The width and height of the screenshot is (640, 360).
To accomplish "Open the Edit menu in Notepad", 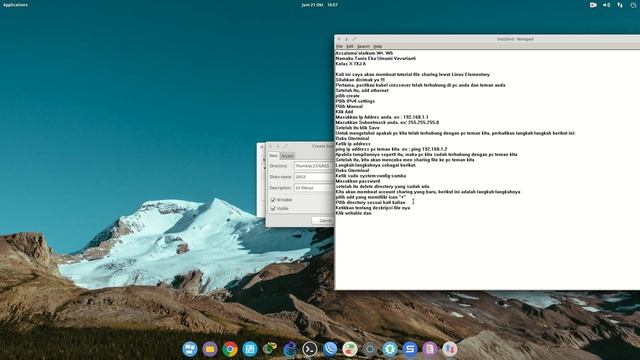I will pos(350,47).
